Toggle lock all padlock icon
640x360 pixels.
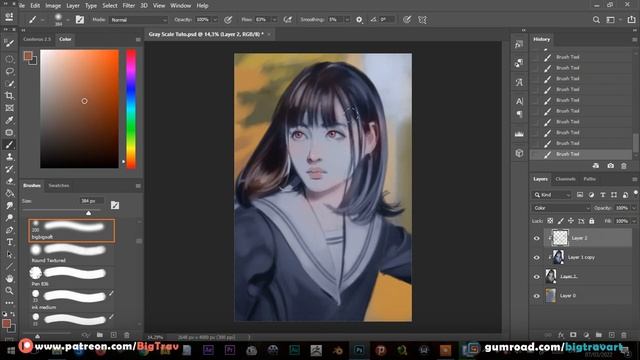pyautogui.click(x=591, y=221)
